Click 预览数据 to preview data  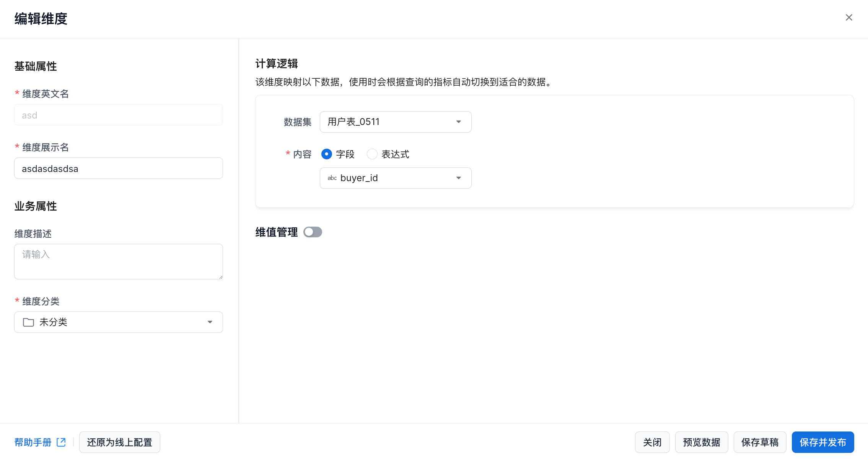[x=701, y=442]
